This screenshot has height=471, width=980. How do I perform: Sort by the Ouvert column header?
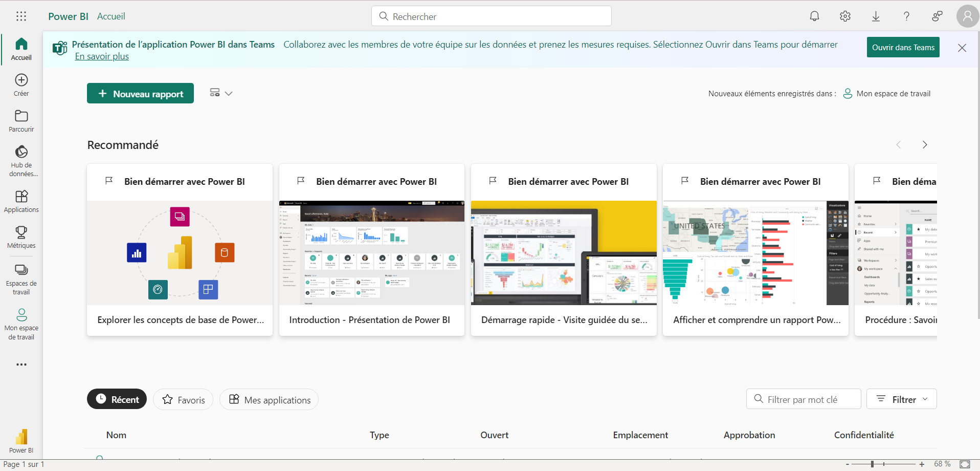tap(494, 435)
